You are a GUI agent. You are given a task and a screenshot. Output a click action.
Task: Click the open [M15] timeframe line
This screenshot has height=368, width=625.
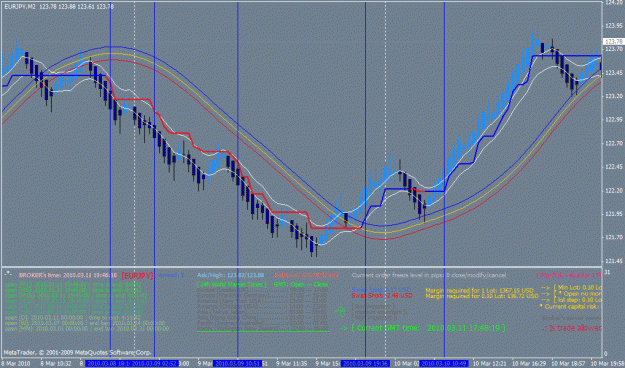pyautogui.click(x=76, y=295)
